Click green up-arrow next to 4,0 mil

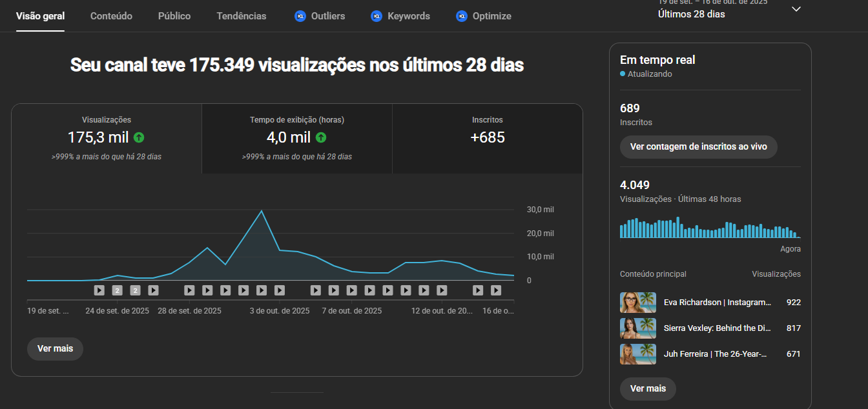pos(321,137)
